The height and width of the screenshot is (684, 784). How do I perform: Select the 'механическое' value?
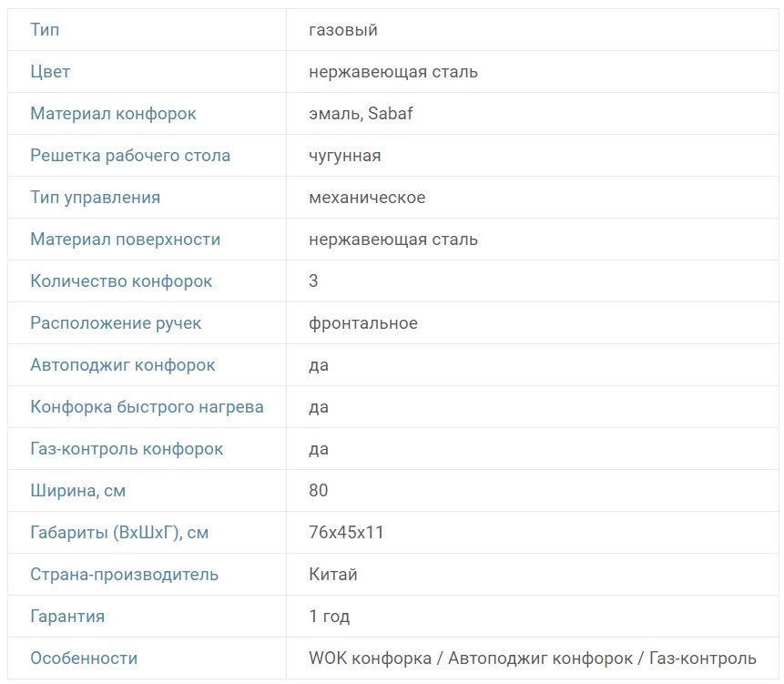367,198
